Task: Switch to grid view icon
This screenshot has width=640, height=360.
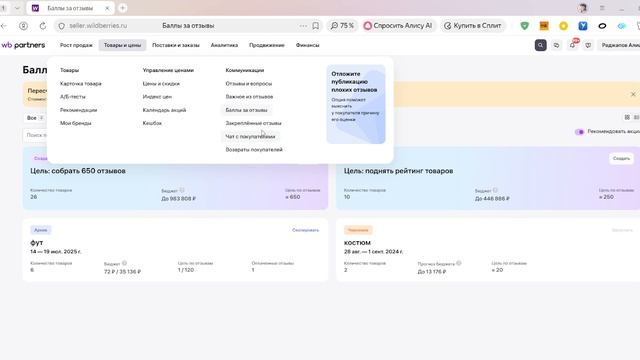Action: (627, 118)
